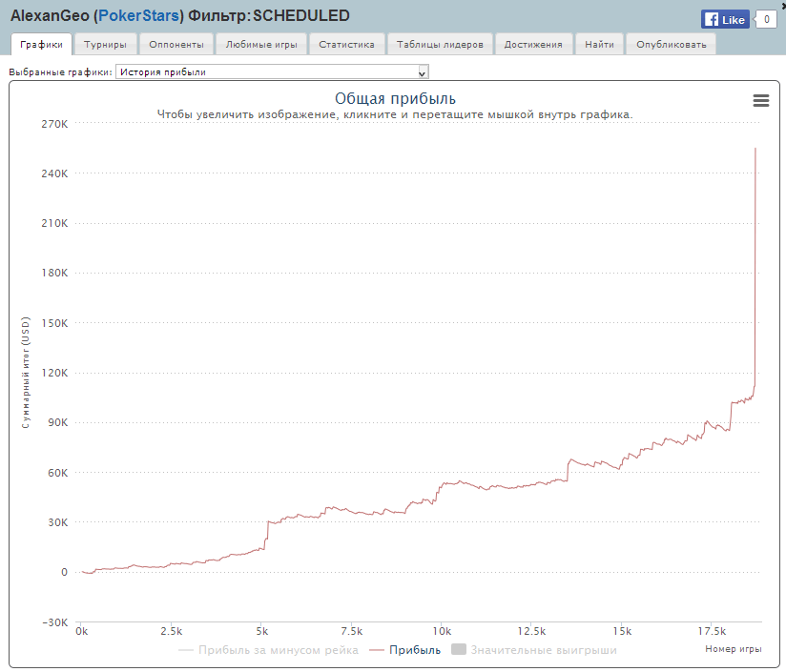Image resolution: width=786 pixels, height=672 pixels.
Task: Open the Оппоненты tab
Action: tap(176, 45)
